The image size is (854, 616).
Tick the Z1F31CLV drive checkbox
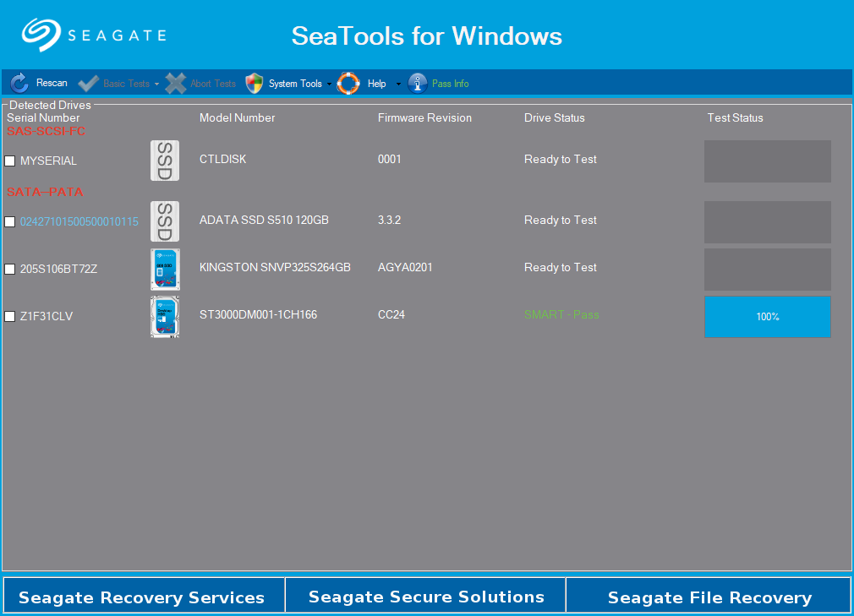(10, 317)
